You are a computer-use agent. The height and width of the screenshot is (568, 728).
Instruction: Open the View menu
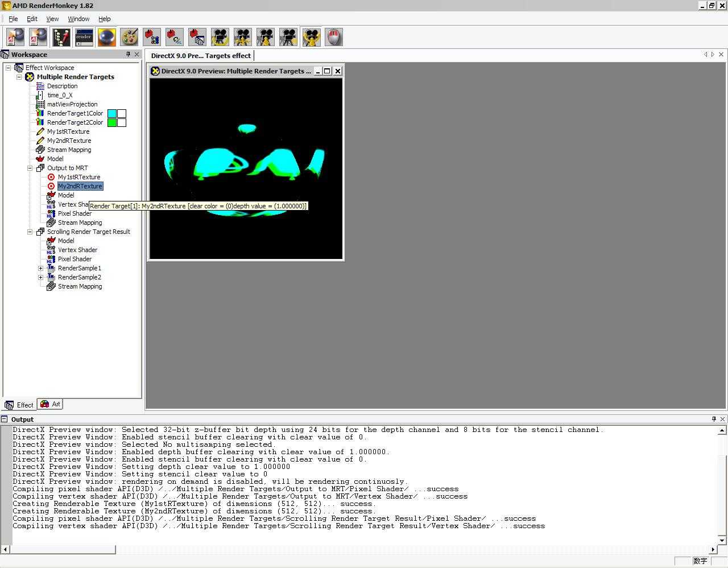(52, 19)
